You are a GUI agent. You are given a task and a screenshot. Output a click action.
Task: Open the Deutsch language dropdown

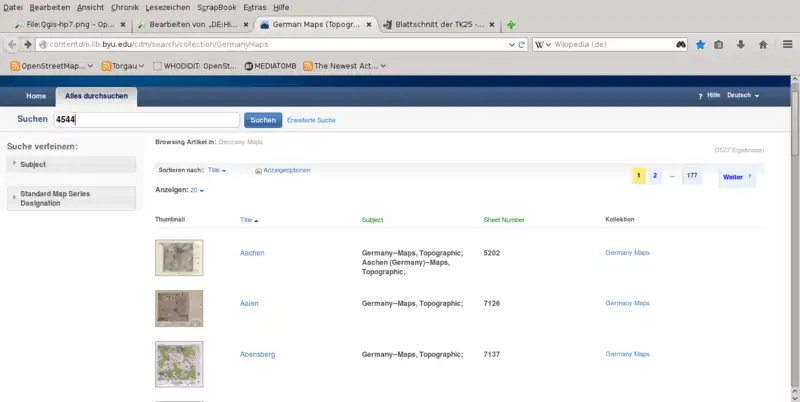[742, 95]
